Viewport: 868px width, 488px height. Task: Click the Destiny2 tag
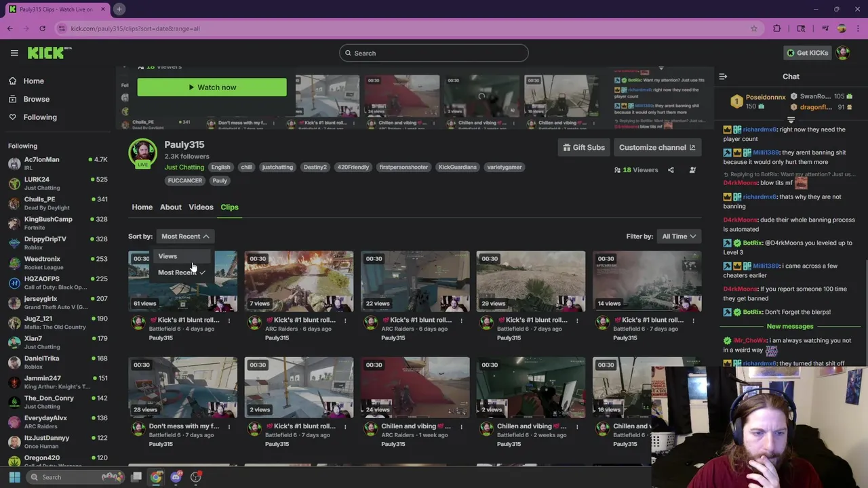coord(315,167)
